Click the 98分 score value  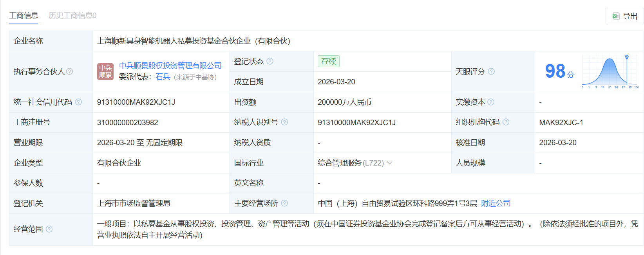[559, 71]
